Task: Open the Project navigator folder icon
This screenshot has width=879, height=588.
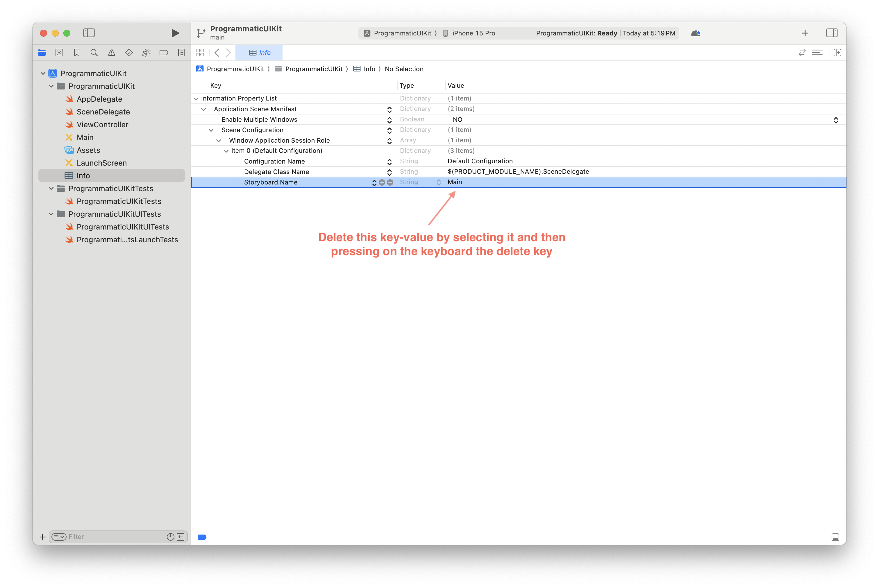Action: point(42,53)
